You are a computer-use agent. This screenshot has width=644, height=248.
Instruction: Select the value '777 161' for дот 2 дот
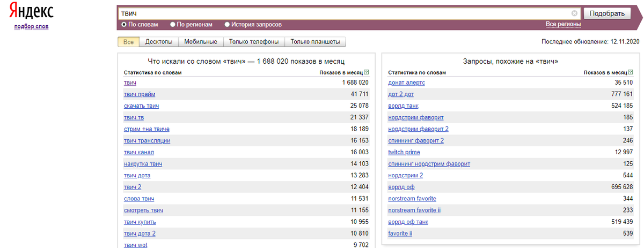coord(621,94)
